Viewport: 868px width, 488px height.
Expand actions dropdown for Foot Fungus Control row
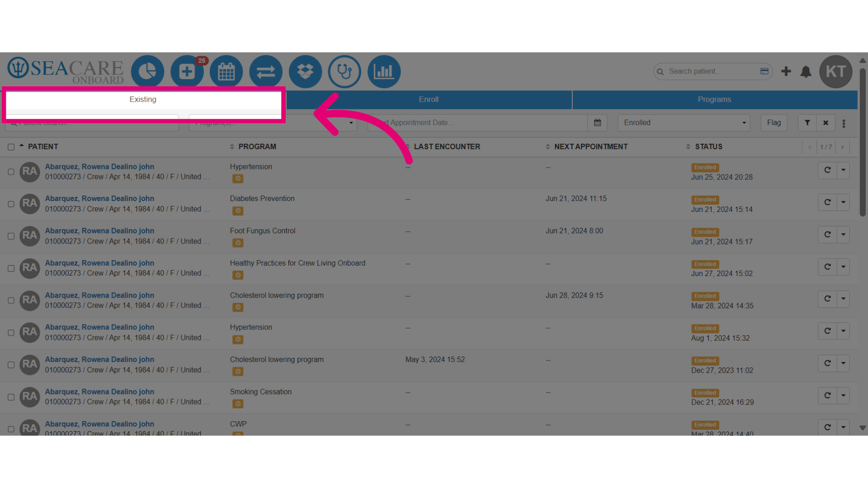pyautogui.click(x=843, y=235)
